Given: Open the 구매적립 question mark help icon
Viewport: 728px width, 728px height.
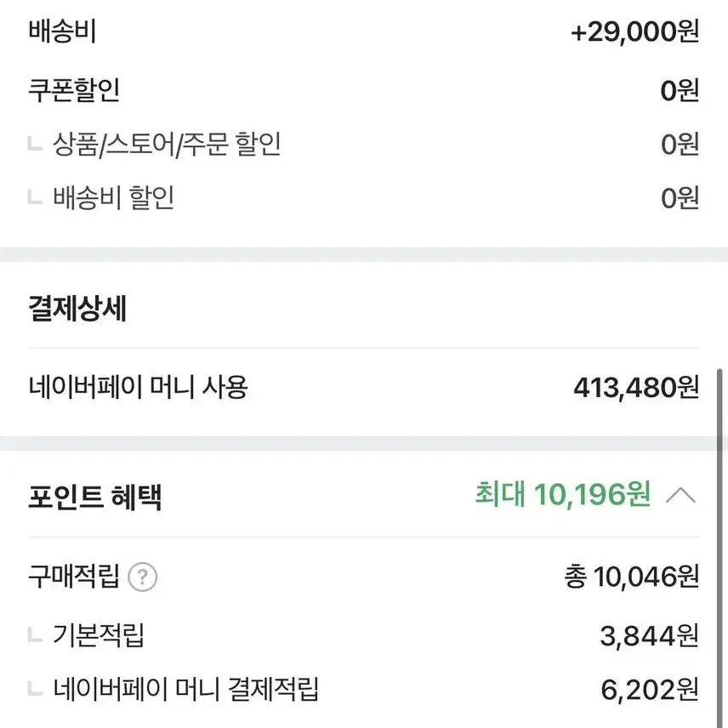Looking at the screenshot, I should (x=143, y=577).
